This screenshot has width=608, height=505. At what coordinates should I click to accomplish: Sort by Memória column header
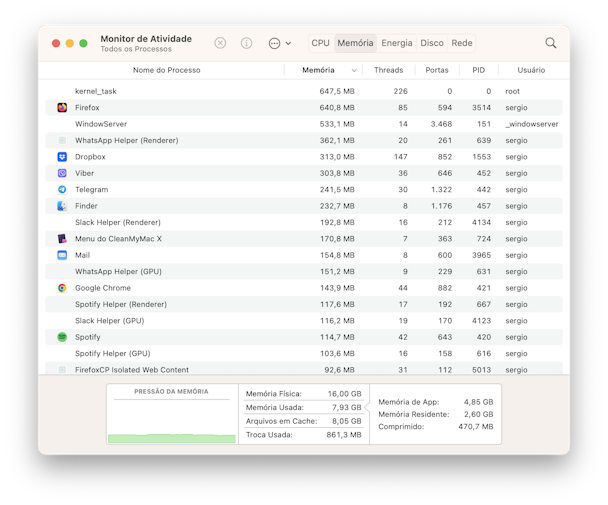318,70
